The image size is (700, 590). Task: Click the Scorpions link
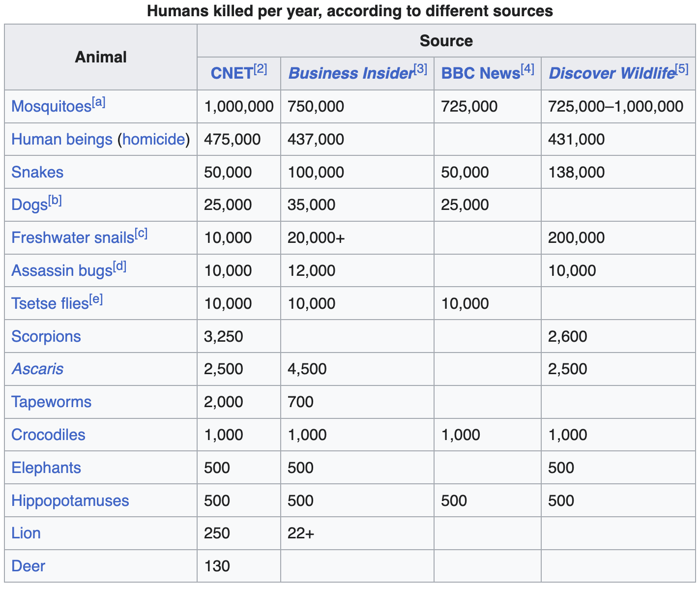[46, 337]
